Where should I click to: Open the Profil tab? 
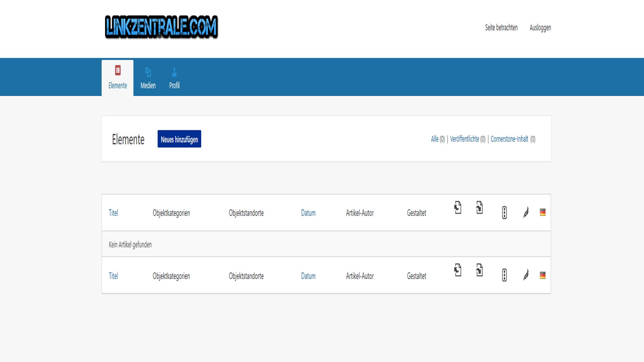tap(174, 78)
